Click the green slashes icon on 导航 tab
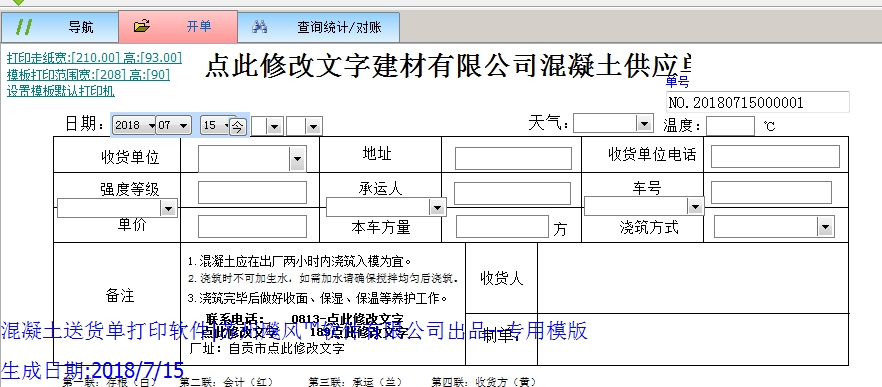882x387 pixels. coord(23,26)
